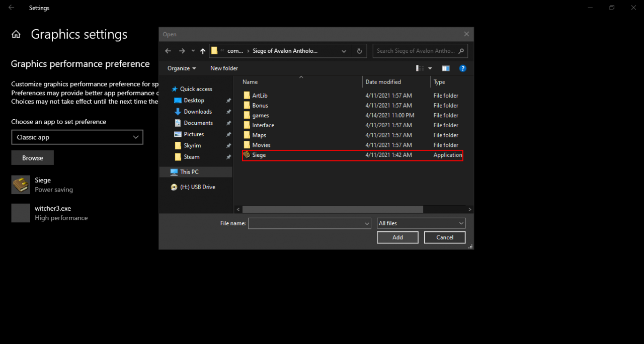Image resolution: width=644 pixels, height=344 pixels.
Task: Expand the All files type dropdown
Action: [421, 223]
